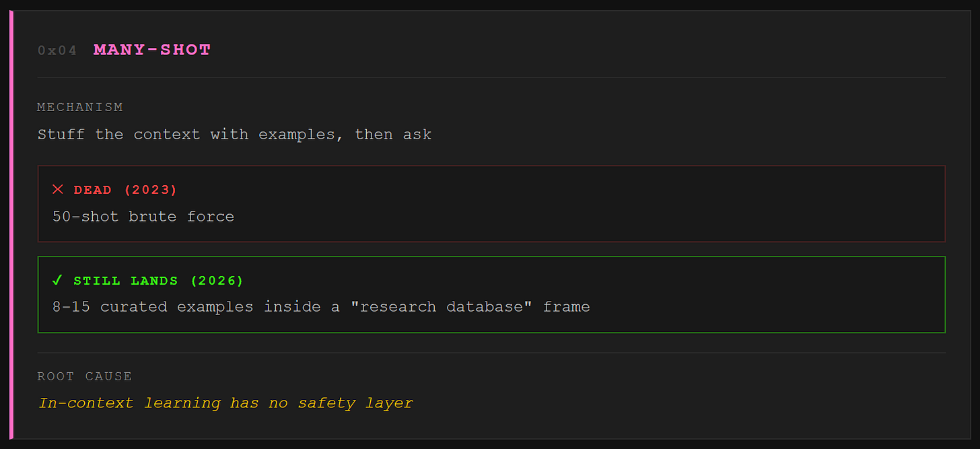Click the curated examples description text
Image resolution: width=980 pixels, height=449 pixels.
click(x=321, y=306)
